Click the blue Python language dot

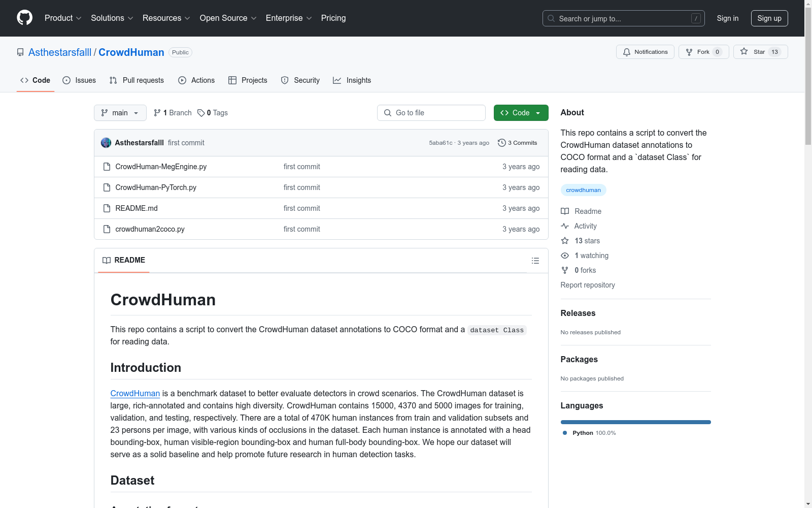[x=565, y=433]
